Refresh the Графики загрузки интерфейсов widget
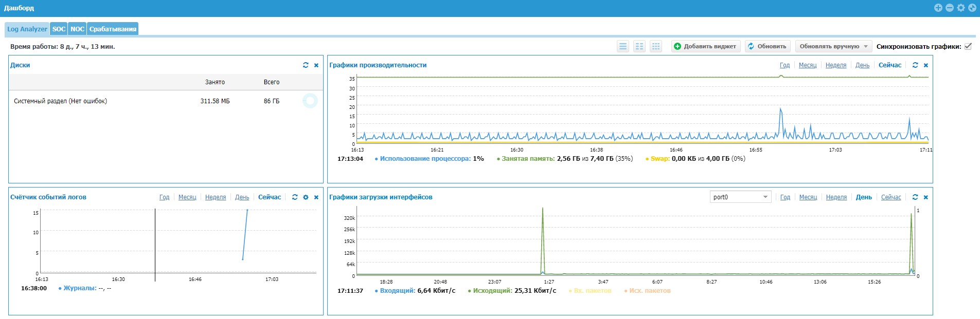The height and width of the screenshot is (319, 980). click(x=915, y=197)
